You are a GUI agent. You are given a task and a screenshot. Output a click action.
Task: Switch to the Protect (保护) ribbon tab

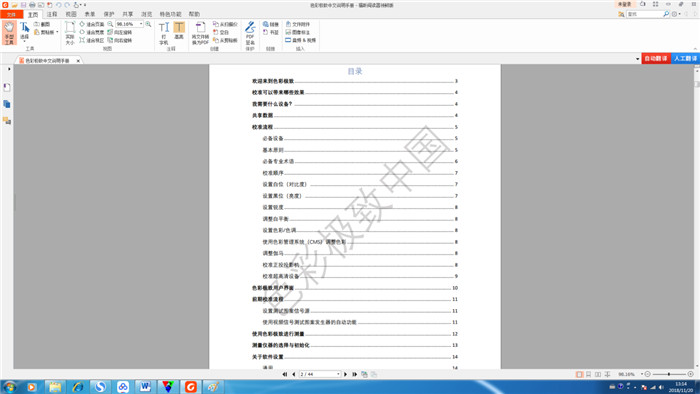point(109,14)
